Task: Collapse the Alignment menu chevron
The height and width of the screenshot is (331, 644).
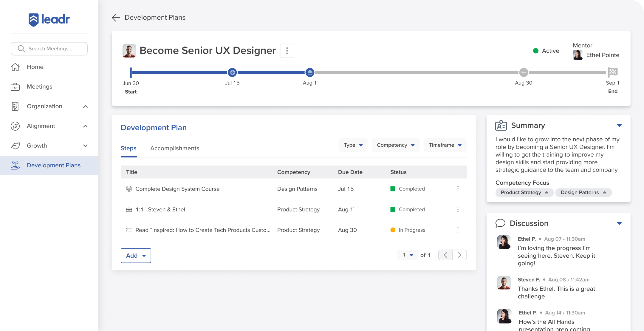Action: (86, 126)
